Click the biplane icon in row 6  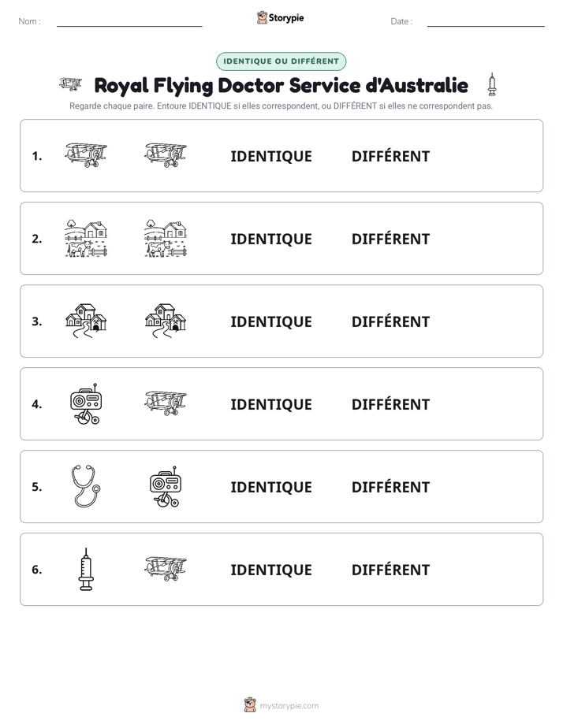166,569
